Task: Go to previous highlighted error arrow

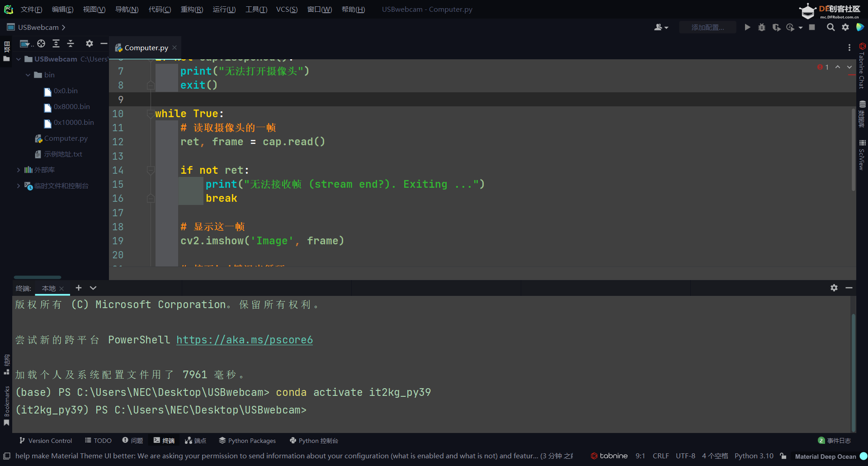Action: coord(838,67)
